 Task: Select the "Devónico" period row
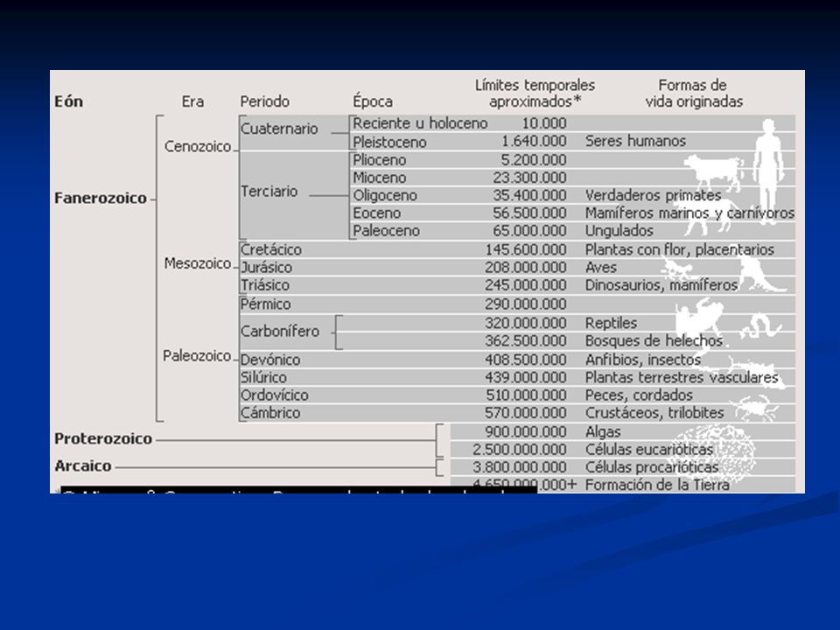pos(517,360)
